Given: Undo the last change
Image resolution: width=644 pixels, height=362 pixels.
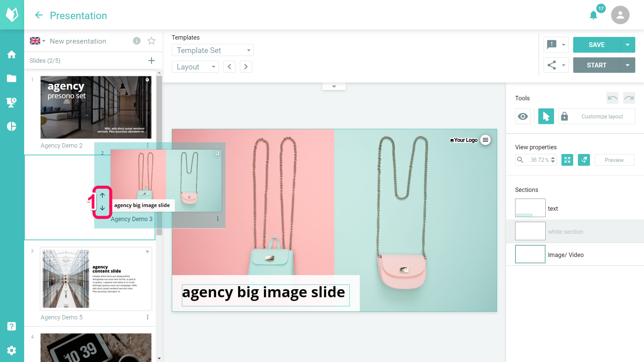Looking at the screenshot, I should point(612,98).
